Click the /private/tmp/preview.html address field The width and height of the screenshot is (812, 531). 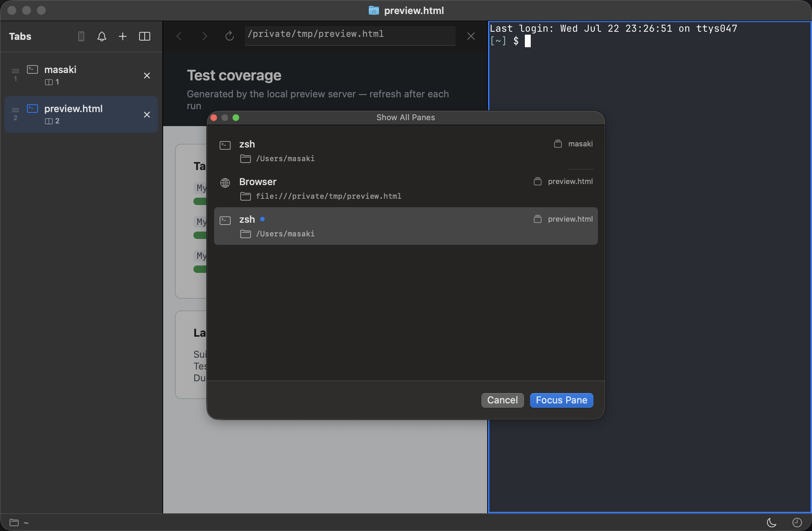point(350,36)
